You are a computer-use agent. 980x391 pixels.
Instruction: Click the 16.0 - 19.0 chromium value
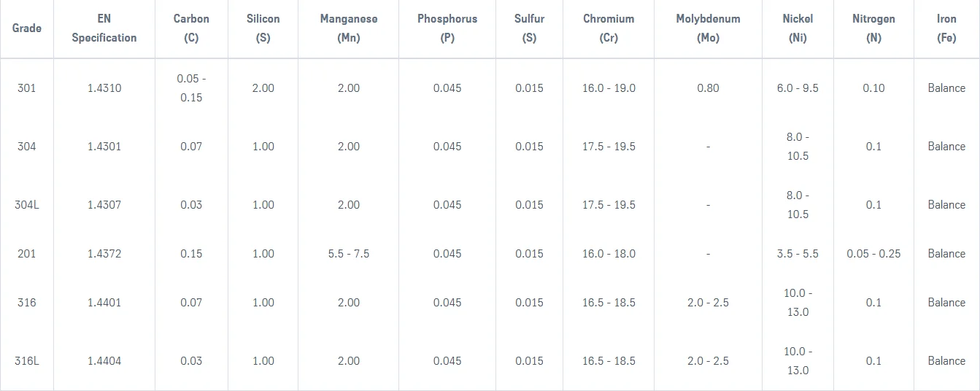pyautogui.click(x=609, y=88)
